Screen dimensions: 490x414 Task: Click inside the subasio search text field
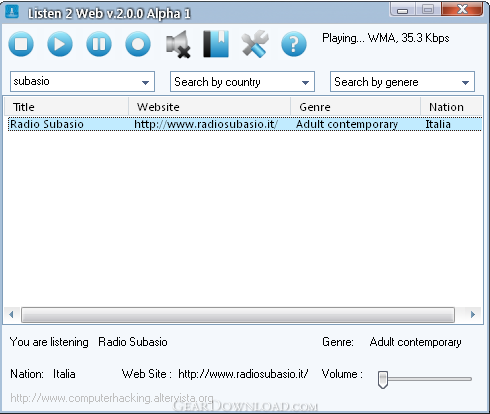click(75, 81)
